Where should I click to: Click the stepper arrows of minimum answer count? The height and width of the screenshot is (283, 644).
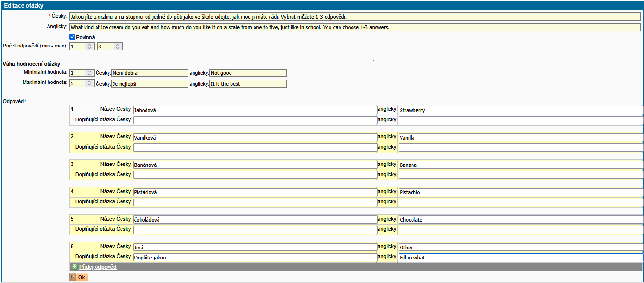(89, 47)
